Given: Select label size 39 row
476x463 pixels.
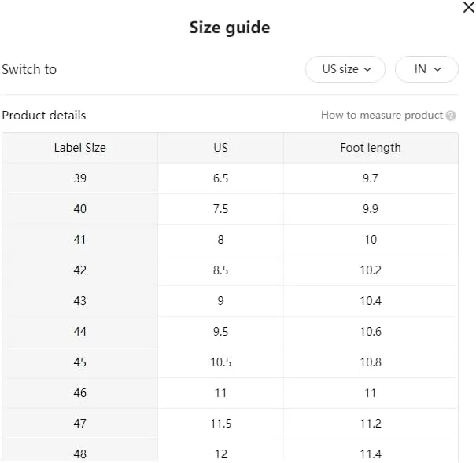Looking at the screenshot, I should (230, 178).
